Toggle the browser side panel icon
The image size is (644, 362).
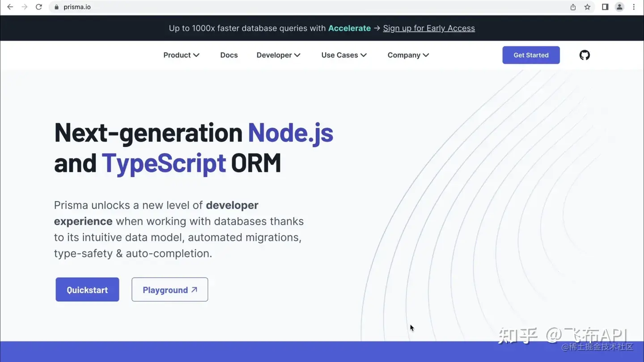click(x=605, y=7)
